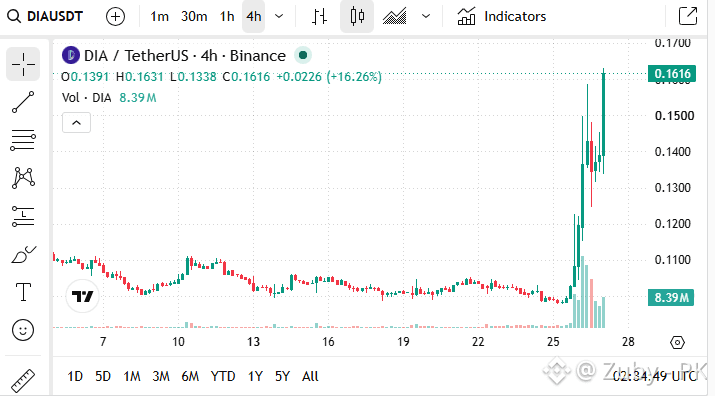Select the Brush drawing tool
The width and height of the screenshot is (715, 396).
[23, 255]
